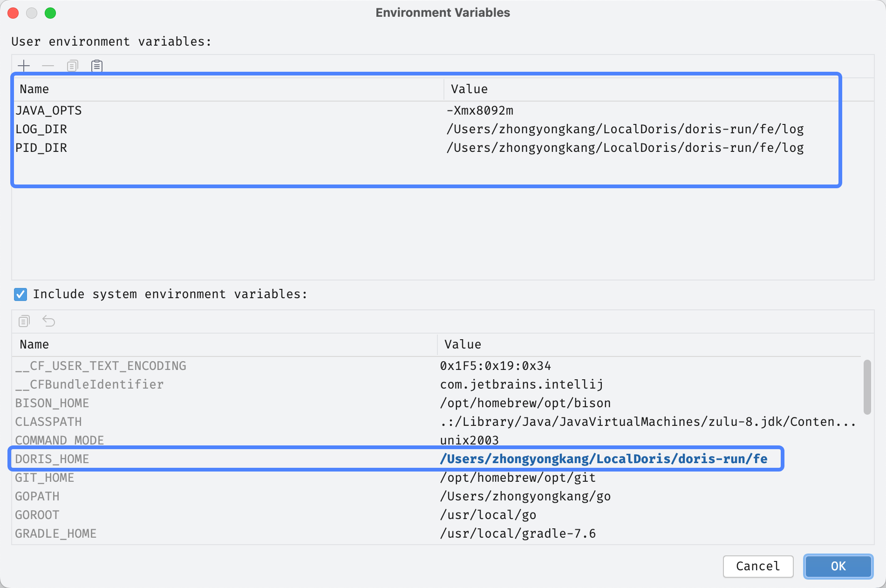
Task: Click the revert arrow icon
Action: [x=49, y=321]
